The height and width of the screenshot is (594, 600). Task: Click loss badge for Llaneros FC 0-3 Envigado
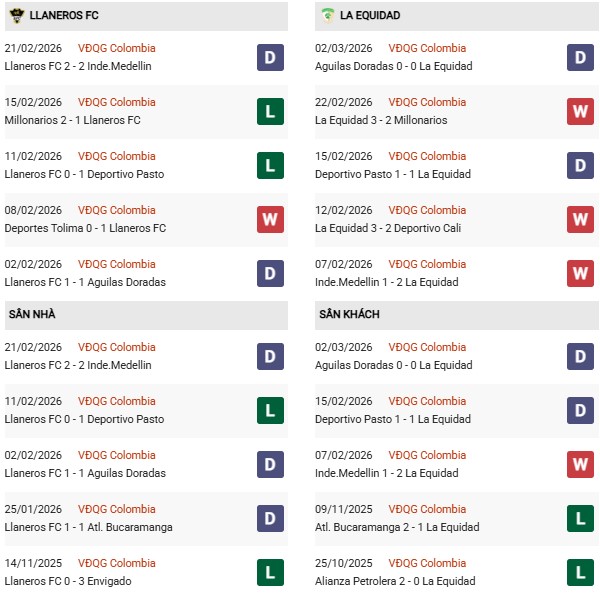coord(270,572)
